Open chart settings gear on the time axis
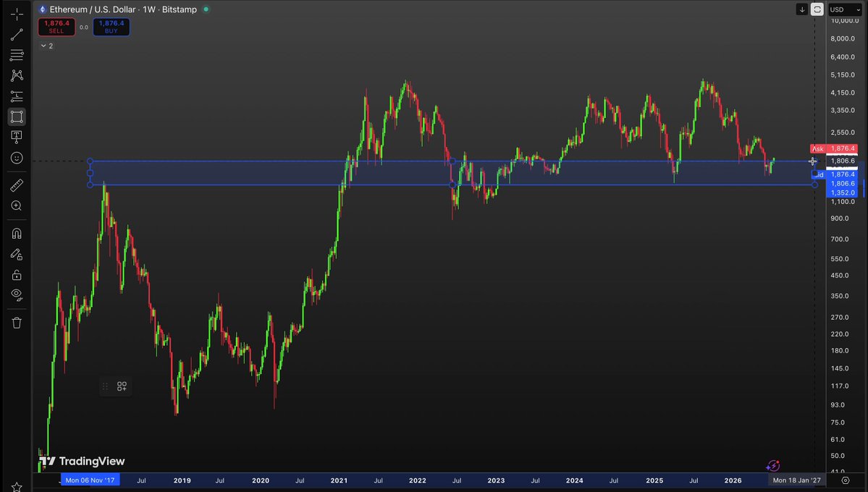This screenshot has height=492, width=868. point(846,480)
